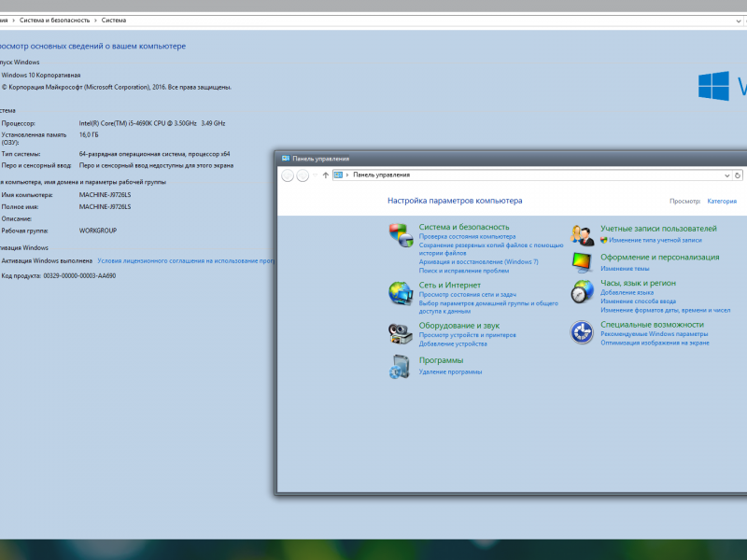
Task: Open recent locations dropdown arrow
Action: click(315, 175)
